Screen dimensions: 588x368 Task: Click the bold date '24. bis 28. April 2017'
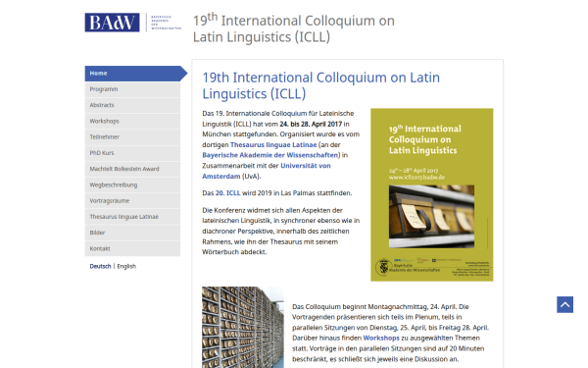click(x=311, y=124)
